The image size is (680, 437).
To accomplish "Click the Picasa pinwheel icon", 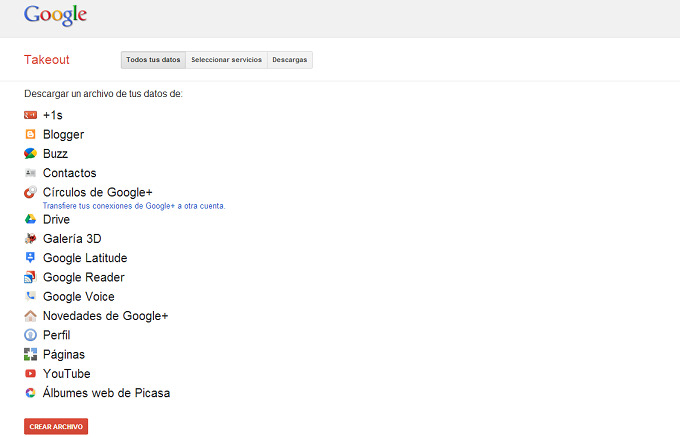I will point(30,393).
